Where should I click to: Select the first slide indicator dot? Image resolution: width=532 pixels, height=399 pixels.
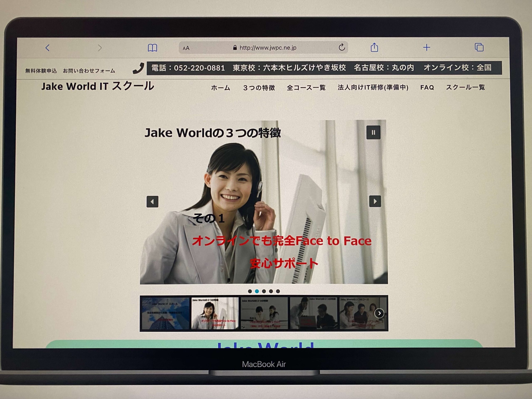click(250, 291)
